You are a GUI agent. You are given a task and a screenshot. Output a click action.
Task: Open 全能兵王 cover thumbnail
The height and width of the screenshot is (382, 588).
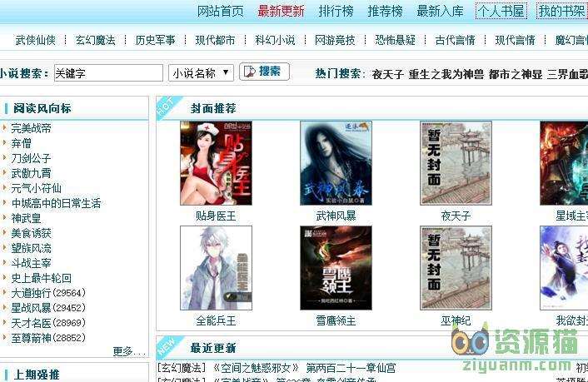216,268
